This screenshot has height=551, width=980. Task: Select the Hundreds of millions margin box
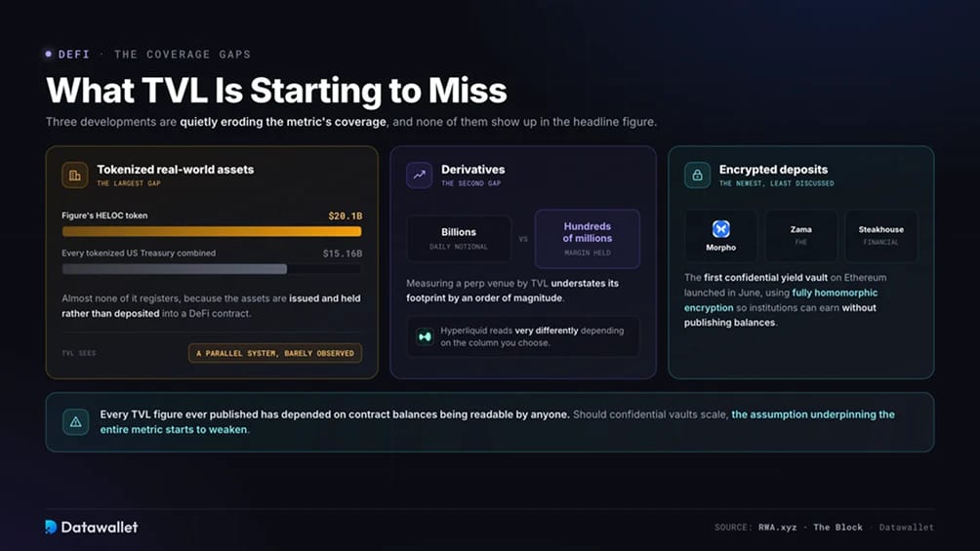(x=588, y=239)
